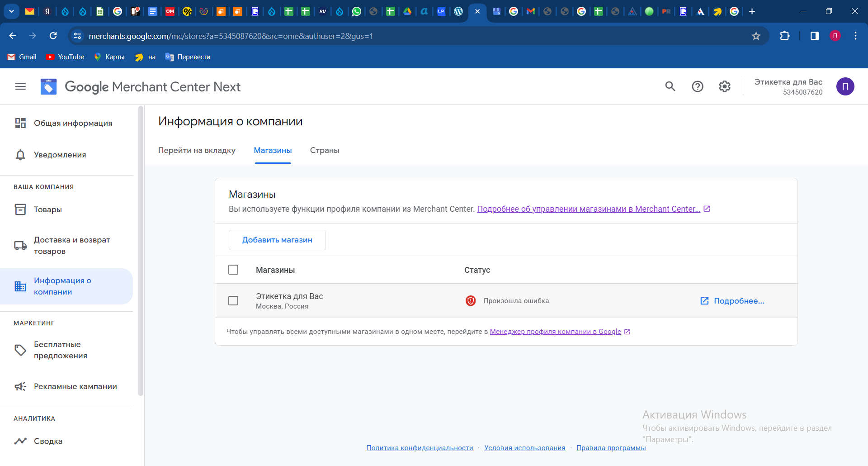Image resolution: width=868 pixels, height=466 pixels.
Task: Open Условия использования footer link
Action: click(525, 448)
